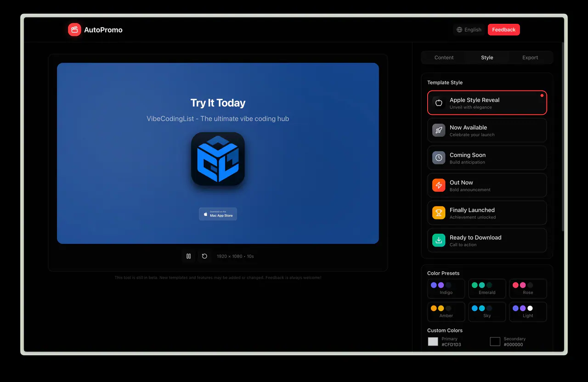Click the '#000000' secondary hex value
Viewport: 588px width, 382px height.
point(513,344)
